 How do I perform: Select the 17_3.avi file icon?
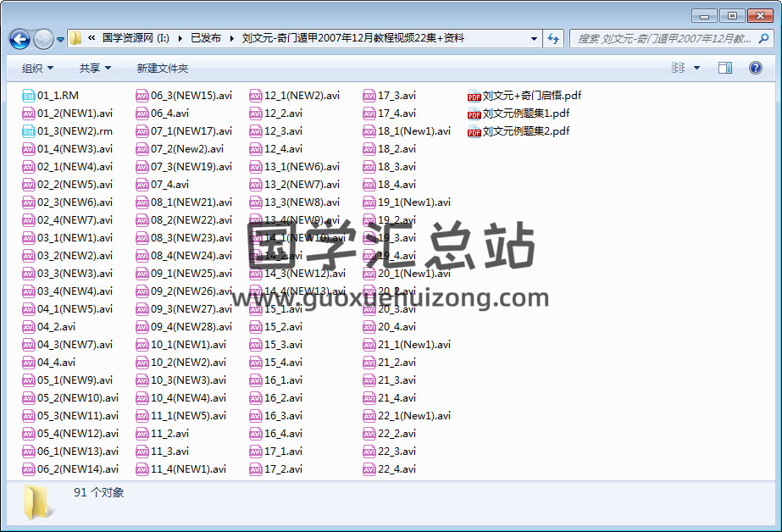click(369, 96)
